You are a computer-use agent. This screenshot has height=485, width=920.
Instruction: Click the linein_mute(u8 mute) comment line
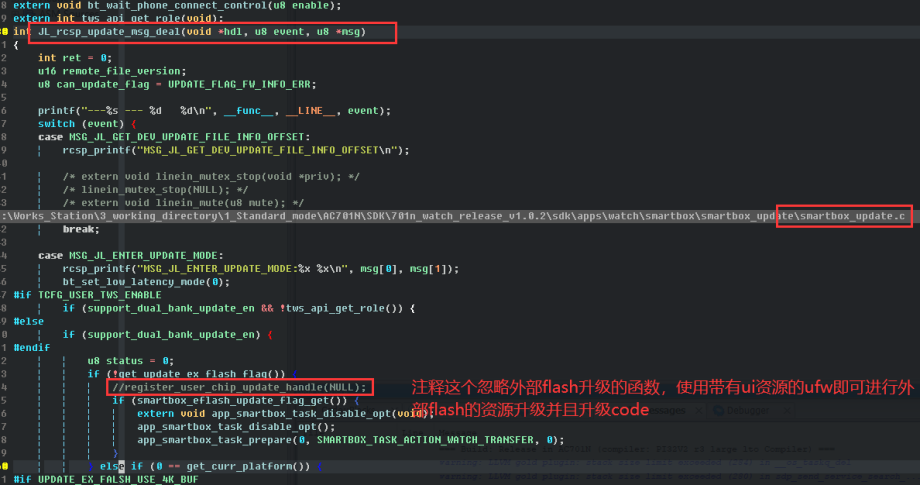pyautogui.click(x=183, y=203)
